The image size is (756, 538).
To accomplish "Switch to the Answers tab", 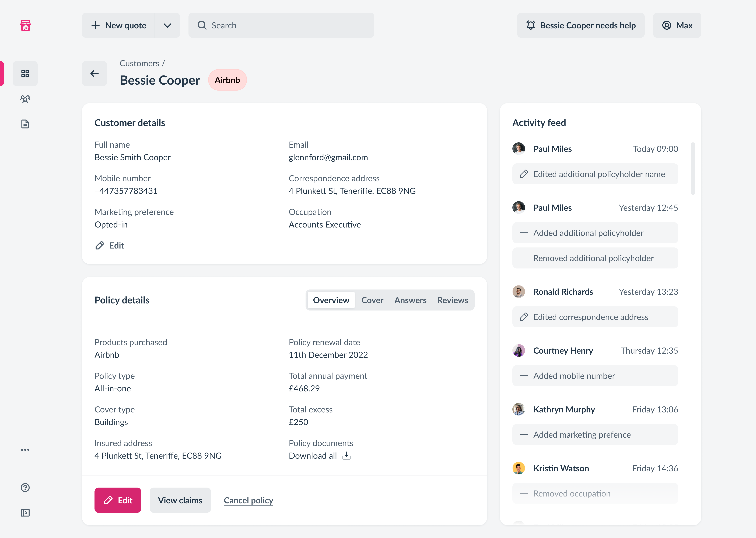I will pos(410,300).
